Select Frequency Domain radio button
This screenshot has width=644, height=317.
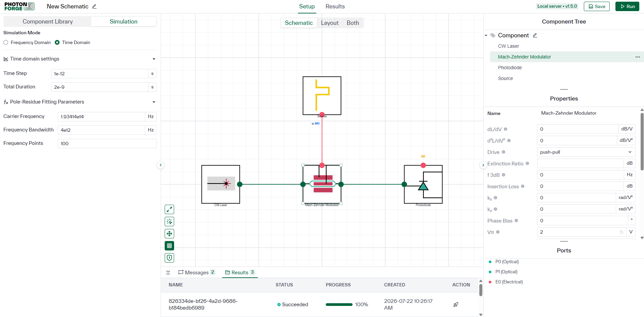[x=6, y=42]
